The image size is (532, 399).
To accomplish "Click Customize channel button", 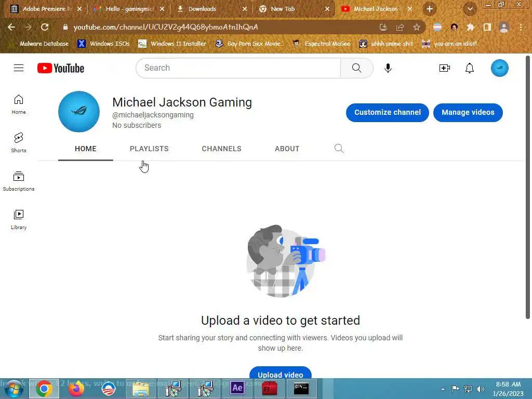I will (x=388, y=112).
